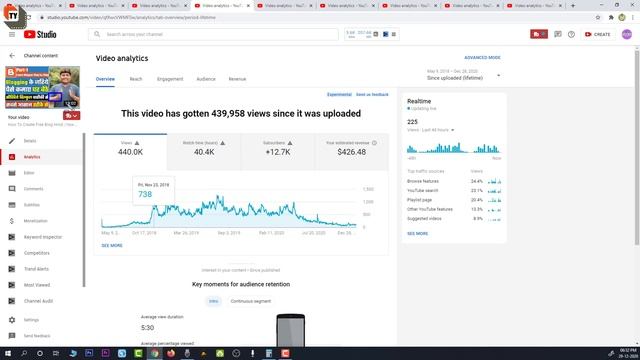Open the Since uploaded (lifetime) date dropdown

pos(463,75)
